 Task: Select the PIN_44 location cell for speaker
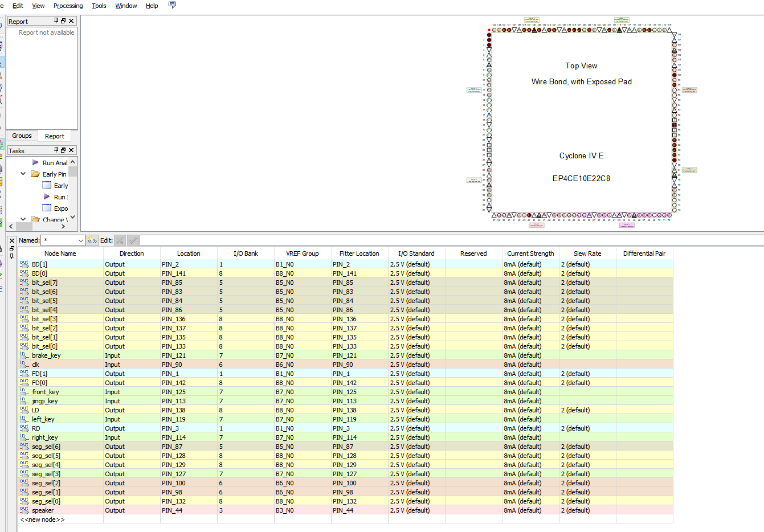click(189, 510)
